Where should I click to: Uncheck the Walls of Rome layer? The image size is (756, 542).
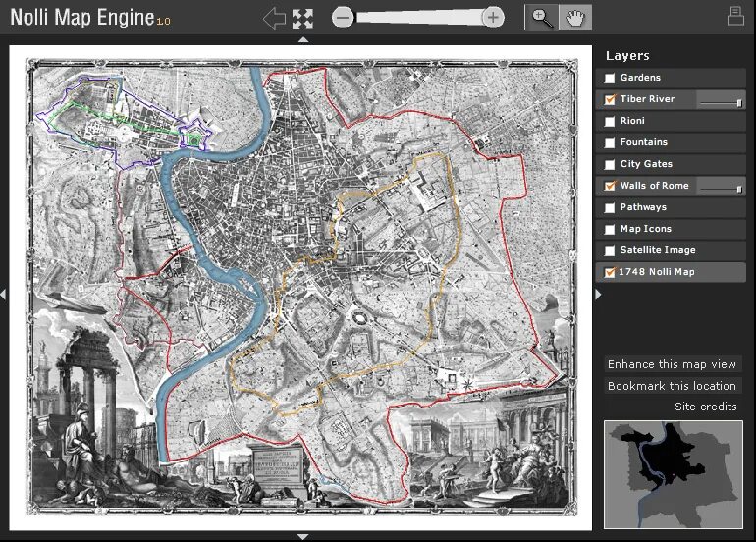click(x=610, y=186)
